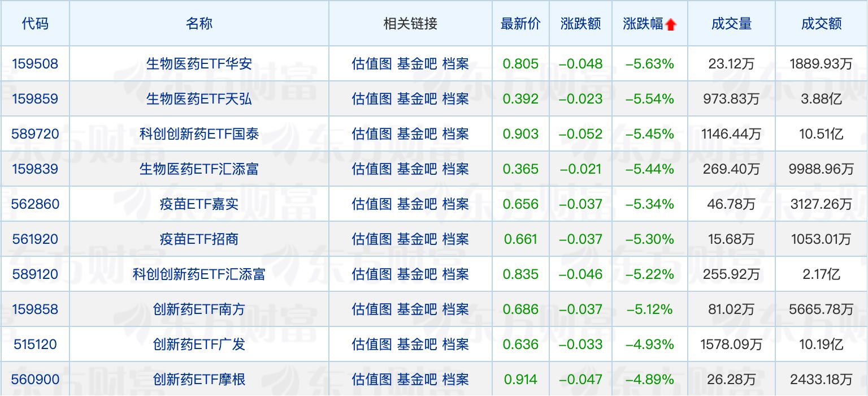Open 科创创新药ETF国泰 fund name

point(199,134)
